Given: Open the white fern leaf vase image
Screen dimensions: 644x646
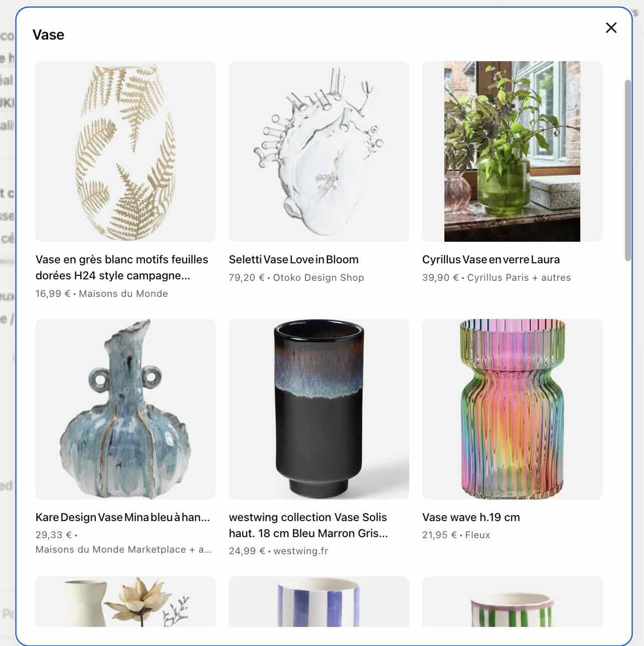Looking at the screenshot, I should (125, 151).
